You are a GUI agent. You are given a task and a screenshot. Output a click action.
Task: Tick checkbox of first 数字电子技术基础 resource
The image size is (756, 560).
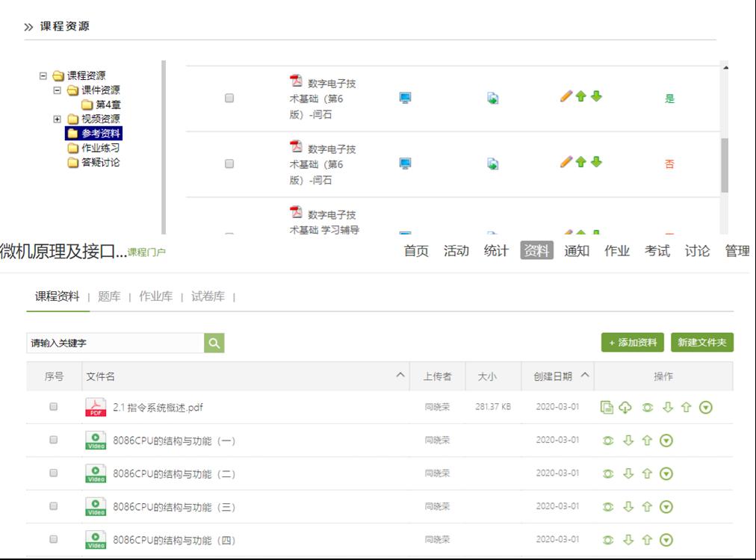tap(229, 98)
